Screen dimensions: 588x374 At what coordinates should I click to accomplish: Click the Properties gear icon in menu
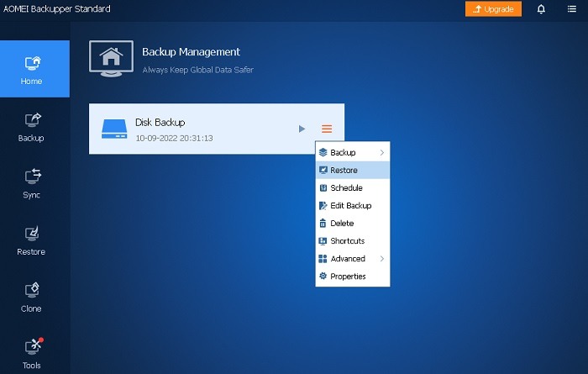323,277
